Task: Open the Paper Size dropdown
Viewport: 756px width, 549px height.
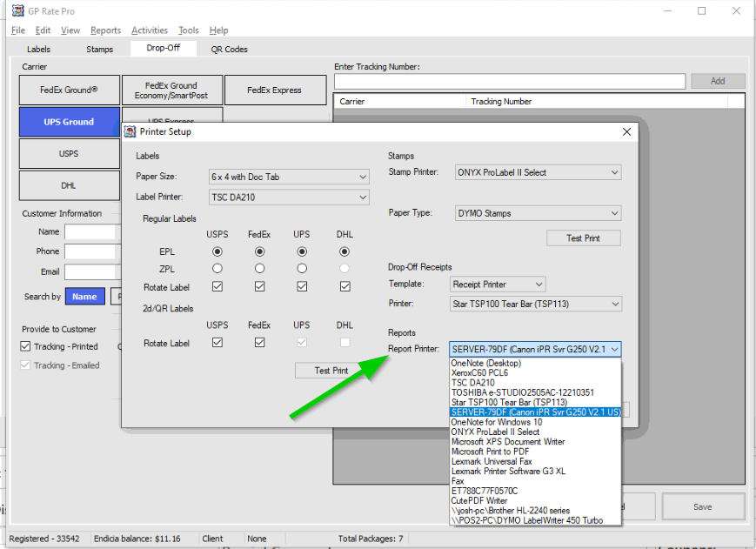Action: pos(289,177)
